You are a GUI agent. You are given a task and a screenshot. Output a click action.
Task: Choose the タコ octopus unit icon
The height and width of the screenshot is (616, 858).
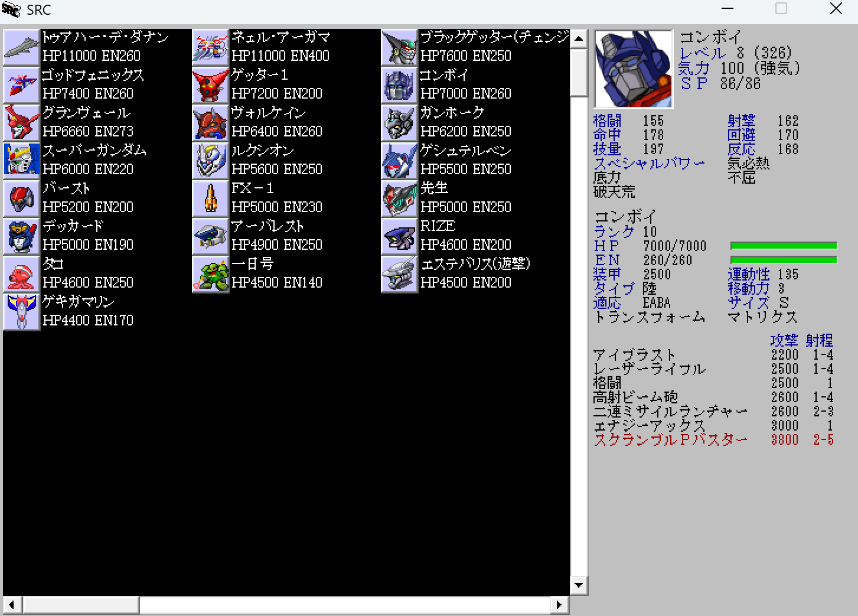(x=22, y=274)
